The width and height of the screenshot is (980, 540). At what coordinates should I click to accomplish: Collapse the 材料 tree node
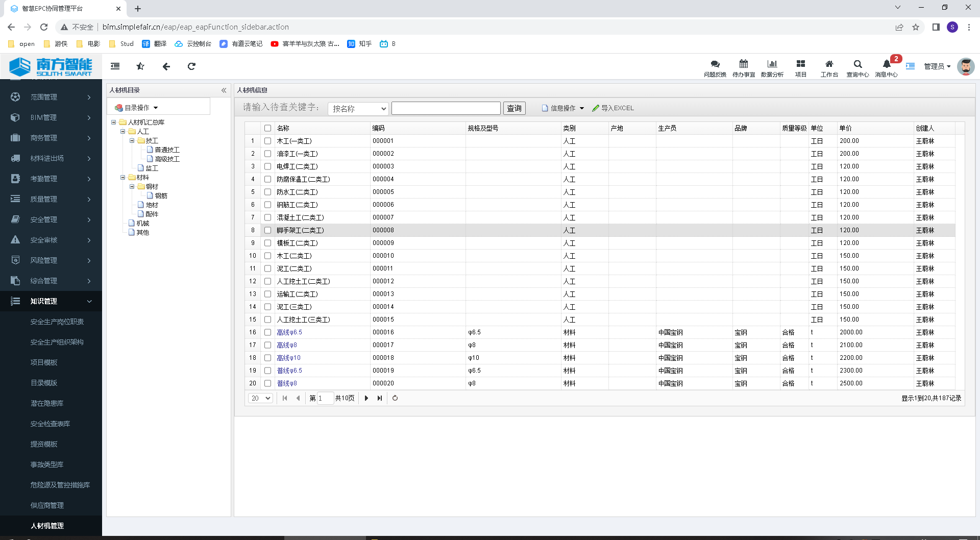pos(123,177)
